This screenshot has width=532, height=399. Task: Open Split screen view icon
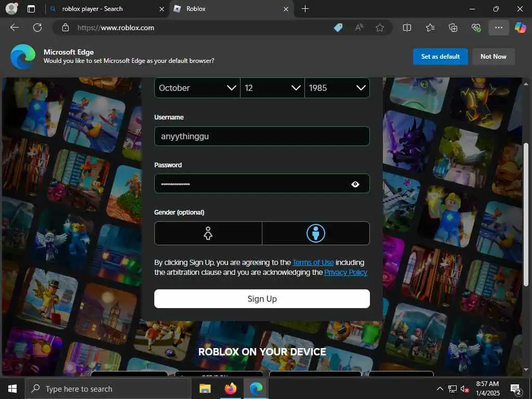click(407, 28)
